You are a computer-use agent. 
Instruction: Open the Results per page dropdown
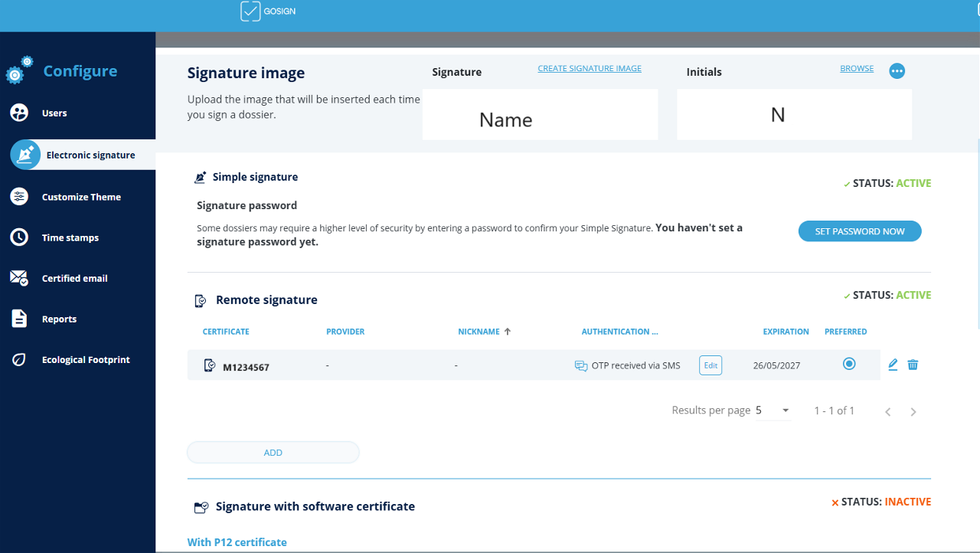[x=773, y=411]
